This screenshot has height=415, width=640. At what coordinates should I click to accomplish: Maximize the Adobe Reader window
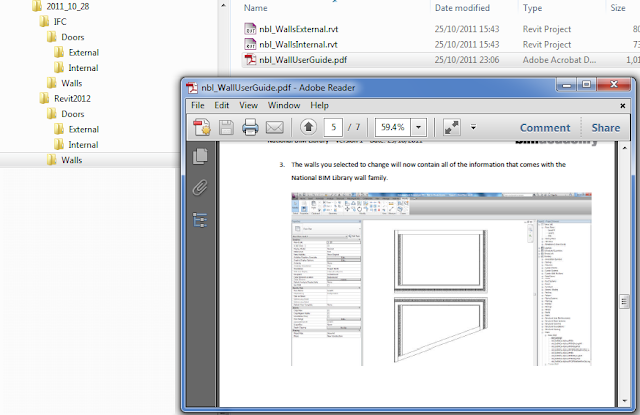pos(587,85)
